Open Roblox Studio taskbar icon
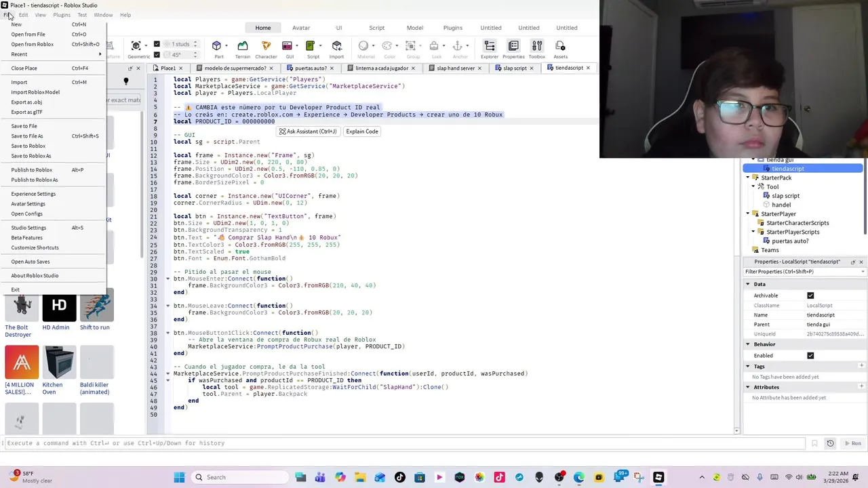868x488 pixels. 658,477
